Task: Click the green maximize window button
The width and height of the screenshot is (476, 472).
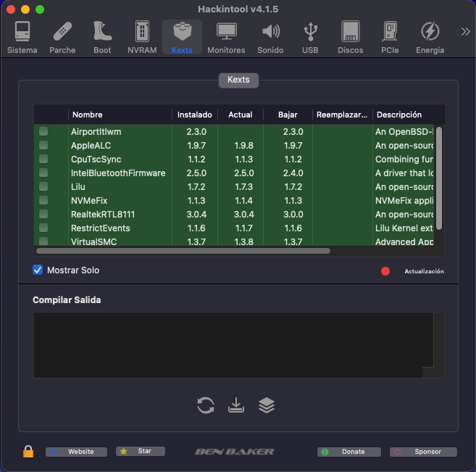Action: tap(40, 9)
